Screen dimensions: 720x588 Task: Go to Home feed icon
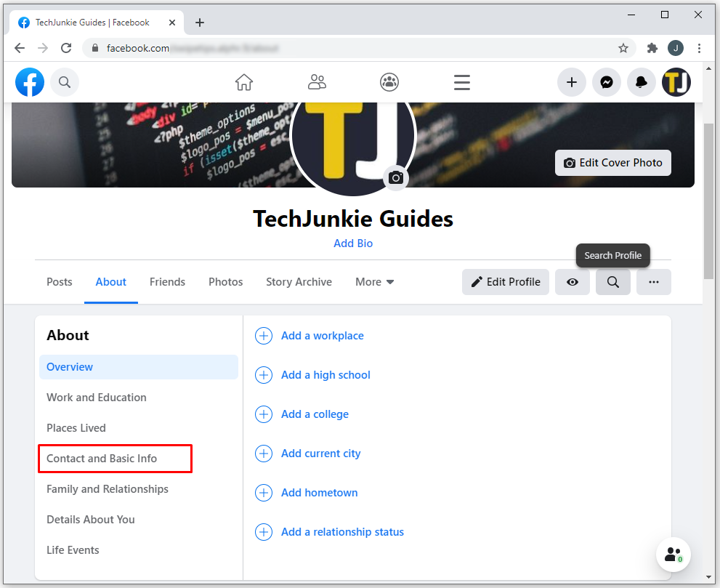pyautogui.click(x=244, y=82)
